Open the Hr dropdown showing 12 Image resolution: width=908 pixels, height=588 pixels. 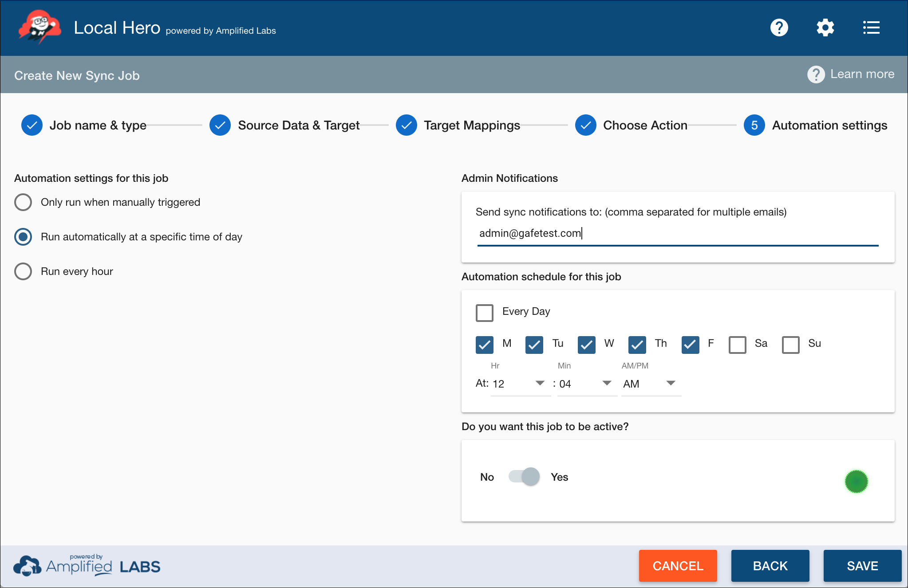pos(520,384)
